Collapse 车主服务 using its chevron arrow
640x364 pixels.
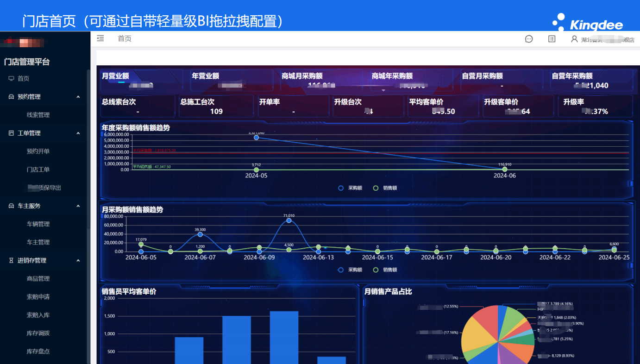pyautogui.click(x=78, y=206)
